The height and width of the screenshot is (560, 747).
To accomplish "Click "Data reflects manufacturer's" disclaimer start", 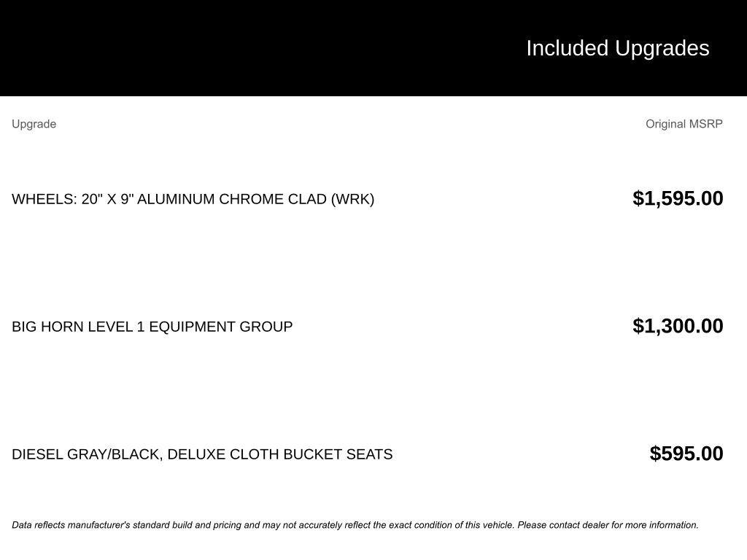I will tap(70, 525).
